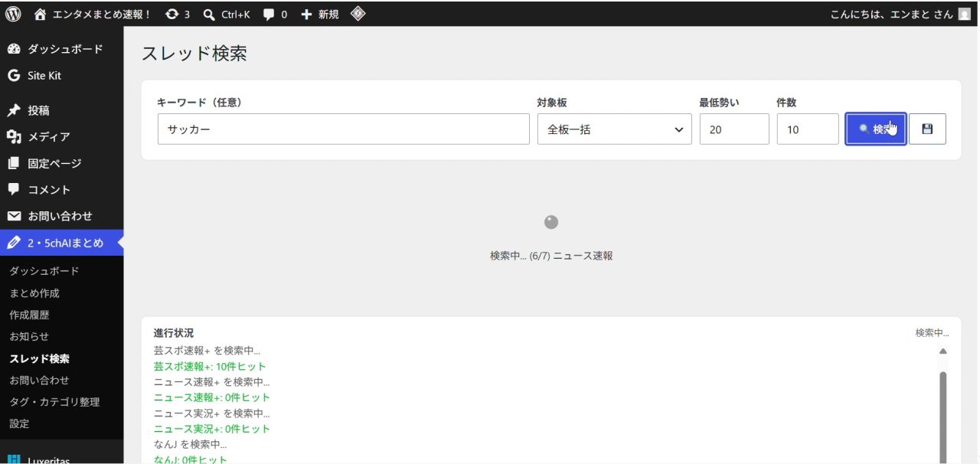Open the comments bubble in admin bar
The width and height of the screenshot is (980, 464).
click(x=269, y=14)
